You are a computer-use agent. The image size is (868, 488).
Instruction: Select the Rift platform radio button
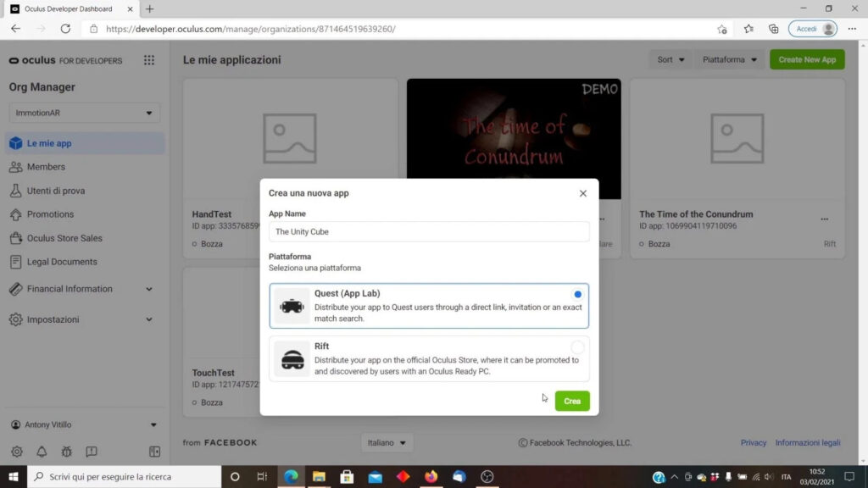click(x=577, y=347)
